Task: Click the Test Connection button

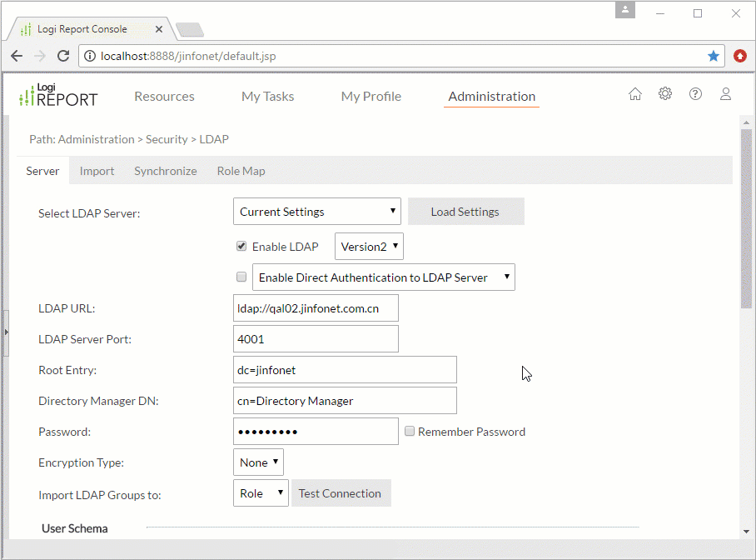Action: point(341,492)
